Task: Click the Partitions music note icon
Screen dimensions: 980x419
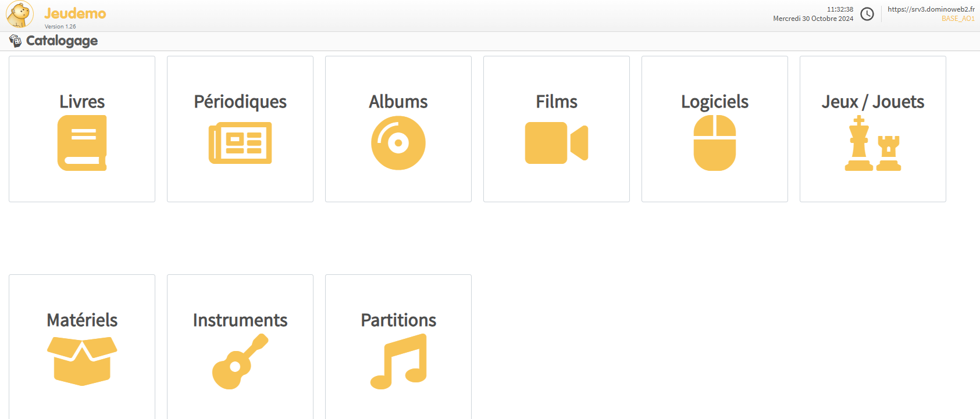Action: 398,361
